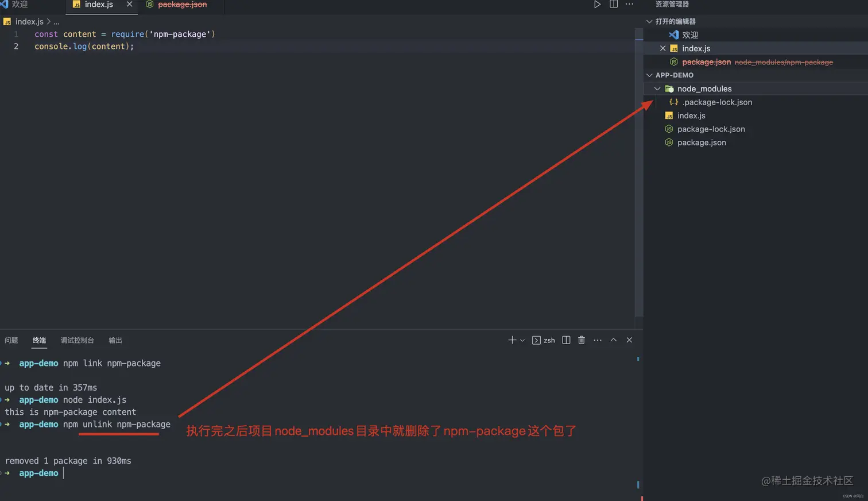
Task: Place cursor on code line 1
Action: (x=125, y=34)
